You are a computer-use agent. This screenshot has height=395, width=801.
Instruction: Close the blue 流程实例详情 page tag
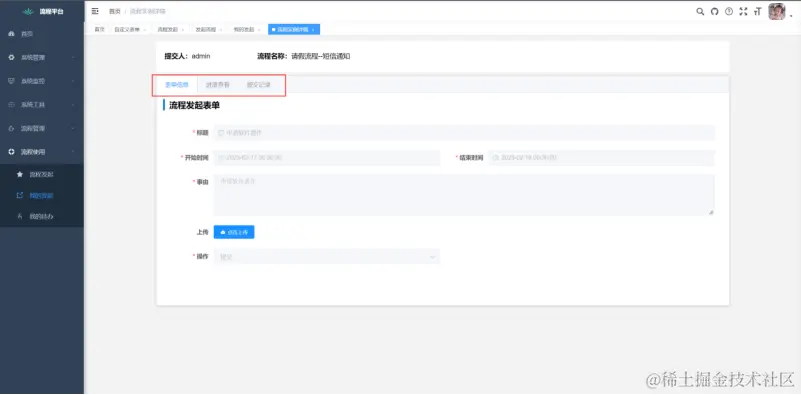[x=313, y=30]
